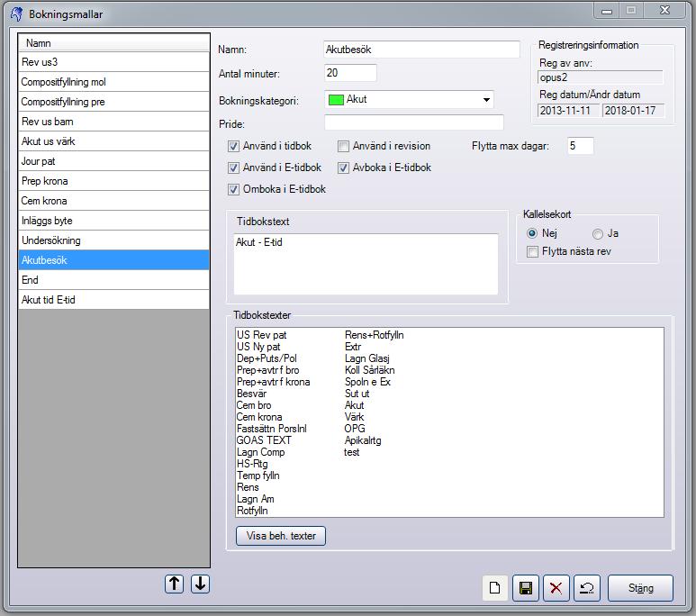Toggle Använd i E-tidbok checkbox
The image size is (696, 616).
click(x=233, y=168)
